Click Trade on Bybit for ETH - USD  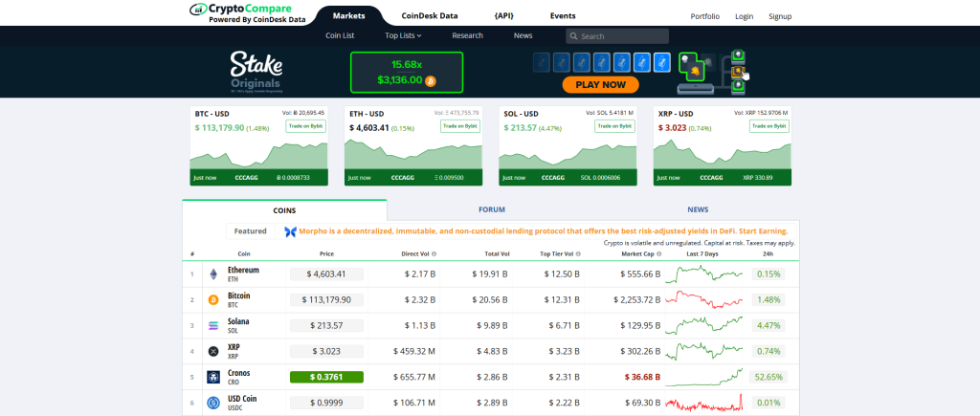pos(460,126)
